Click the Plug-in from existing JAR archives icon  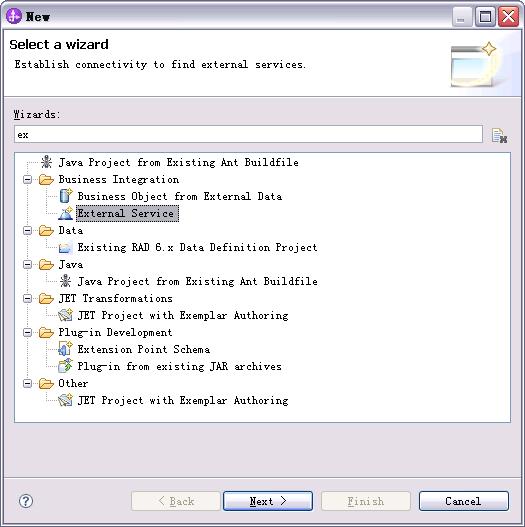coord(65,366)
